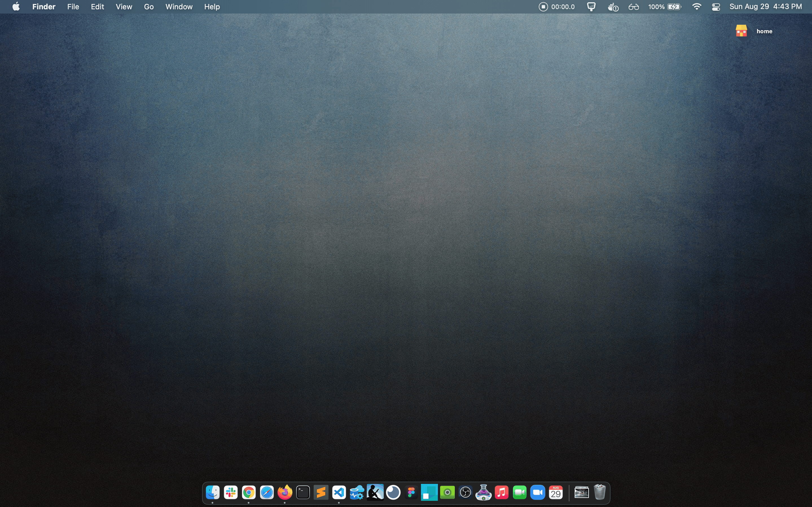This screenshot has width=812, height=507.
Task: Open the File menu
Action: click(73, 7)
